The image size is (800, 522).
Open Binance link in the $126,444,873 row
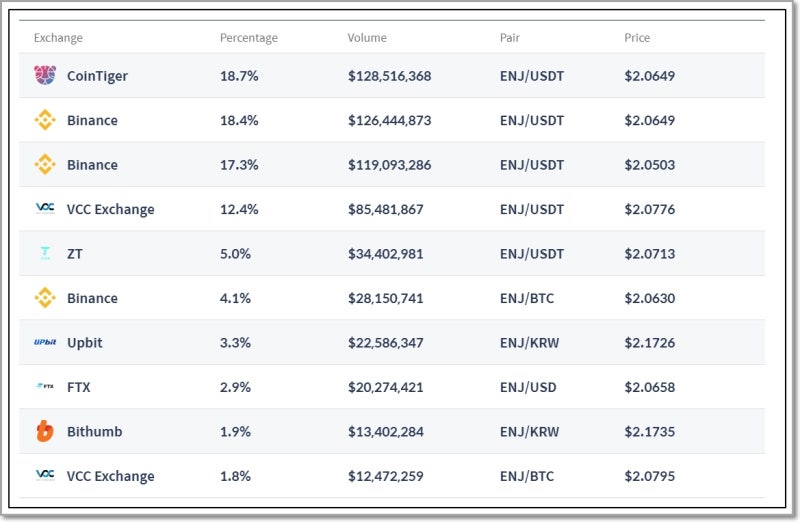(92, 120)
